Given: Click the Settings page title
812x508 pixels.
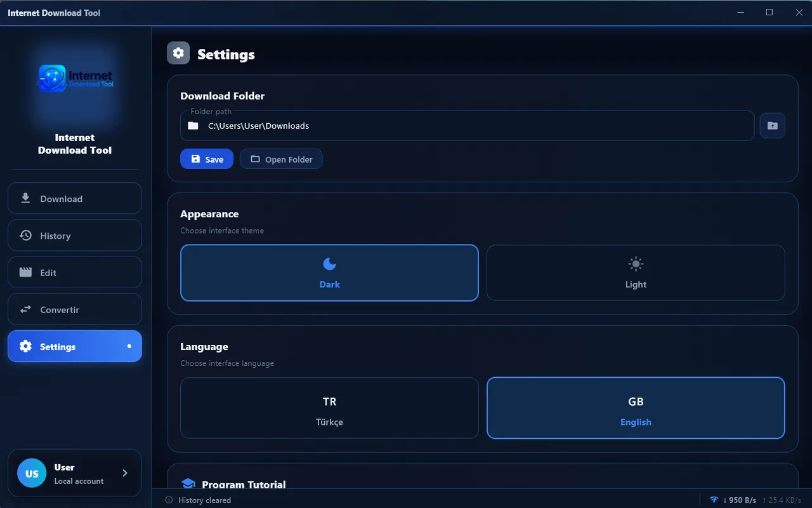Looking at the screenshot, I should (226, 54).
